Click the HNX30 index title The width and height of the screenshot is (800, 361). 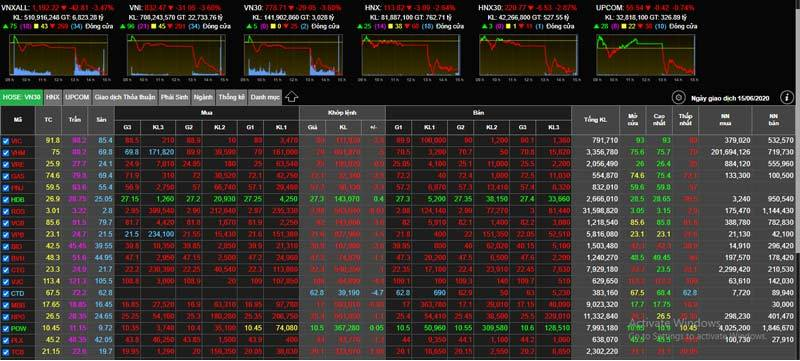click(x=489, y=9)
